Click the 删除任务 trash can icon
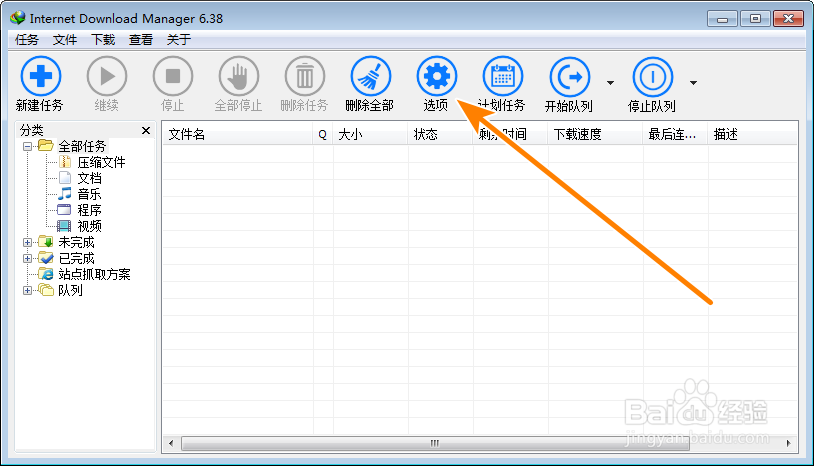Image resolution: width=814 pixels, height=466 pixels. click(305, 76)
